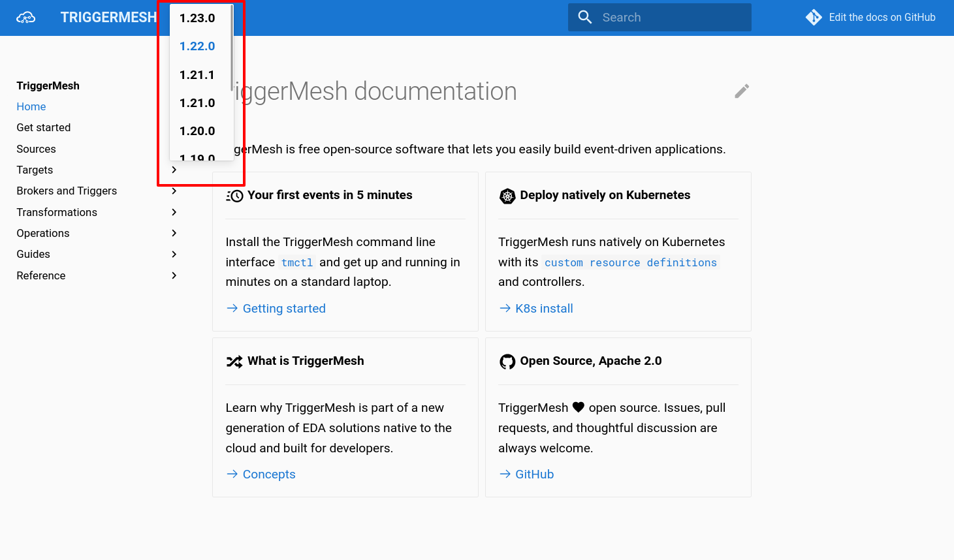Open Transformations section

point(57,212)
